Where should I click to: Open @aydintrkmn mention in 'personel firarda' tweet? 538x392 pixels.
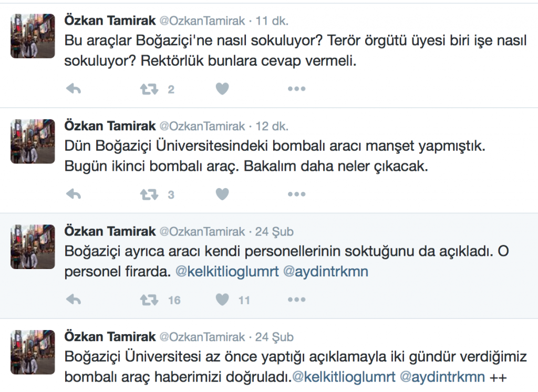coord(326,272)
